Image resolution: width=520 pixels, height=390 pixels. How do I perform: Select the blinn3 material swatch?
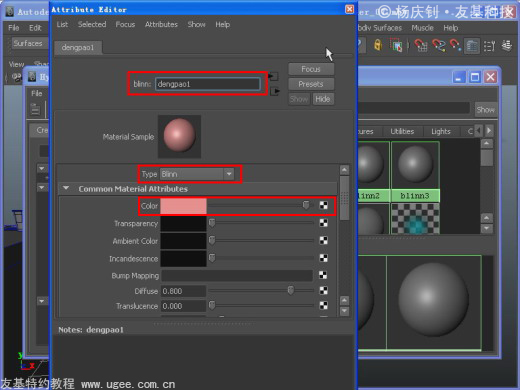[x=415, y=171]
